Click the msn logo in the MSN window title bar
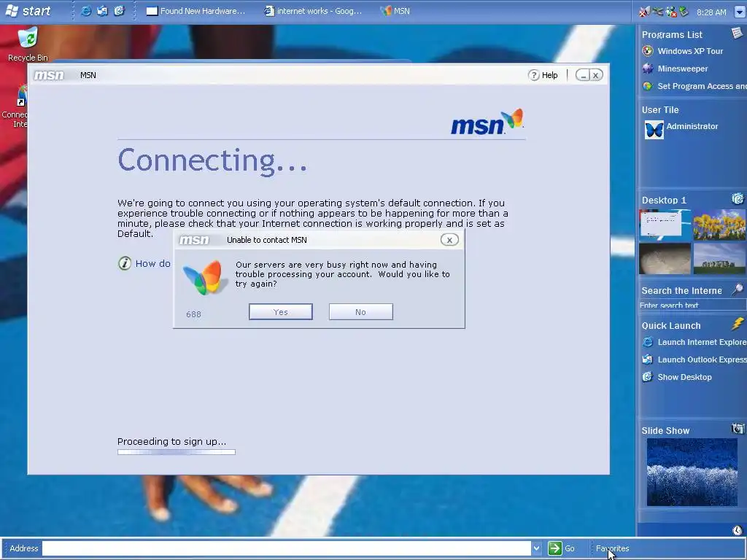The width and height of the screenshot is (747, 560). [x=49, y=75]
